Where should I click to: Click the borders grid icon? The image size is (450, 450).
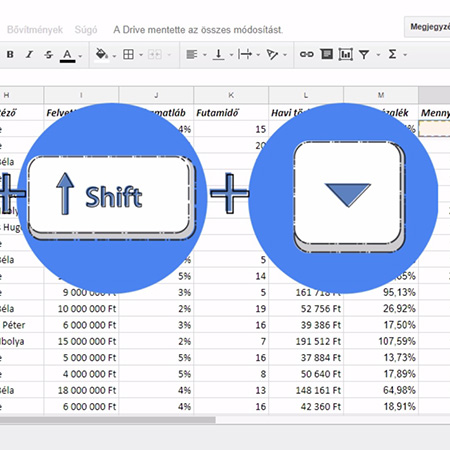pos(128,54)
